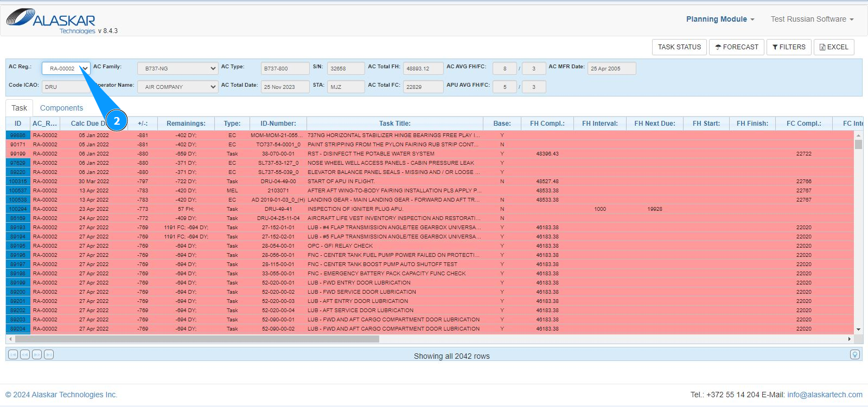Image resolution: width=868 pixels, height=407 pixels.
Task: Click task 'OPC - GFI RELAY CHECK'
Action: tap(340, 246)
